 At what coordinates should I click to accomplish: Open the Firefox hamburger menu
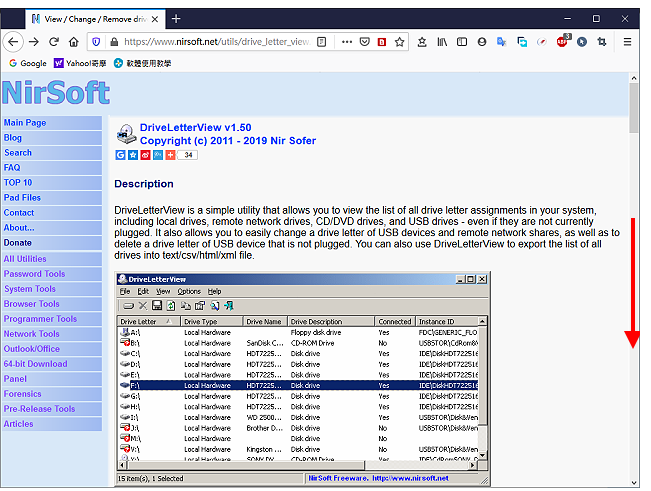pos(627,42)
